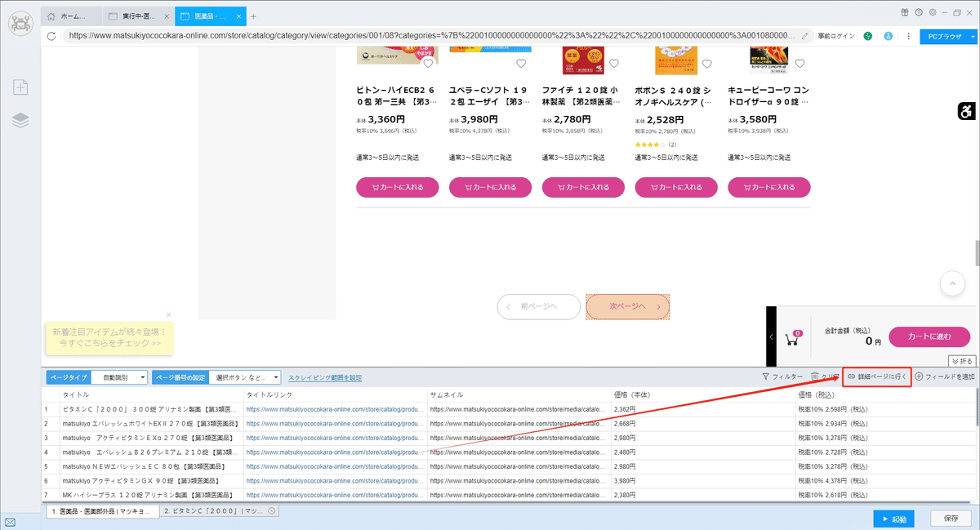This screenshot has height=530, width=980.
Task: Click the 起動 run button
Action: click(x=893, y=519)
